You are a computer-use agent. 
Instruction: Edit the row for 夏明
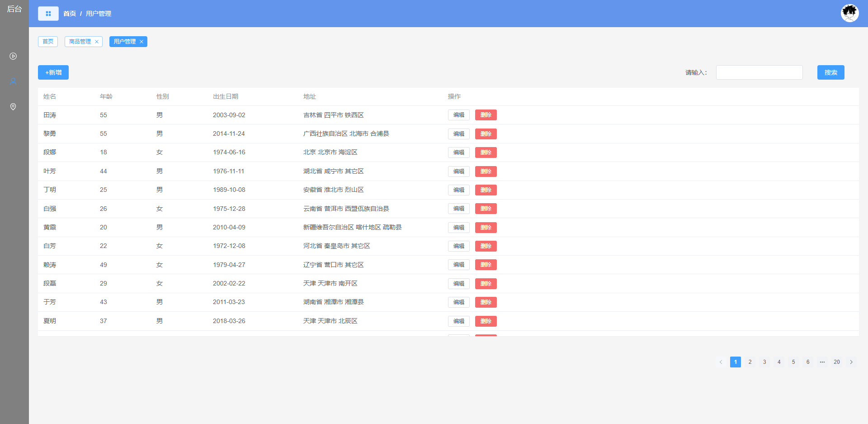pos(459,321)
